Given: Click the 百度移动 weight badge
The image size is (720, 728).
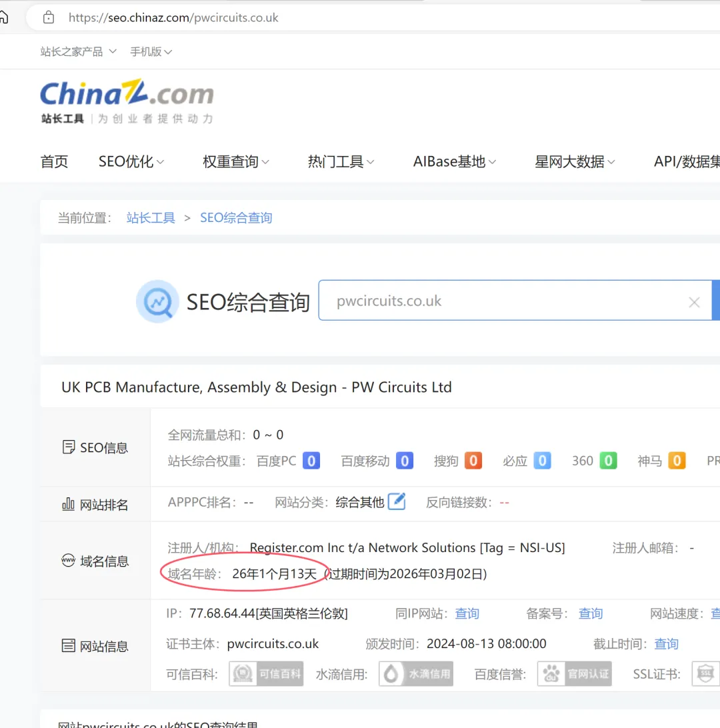Looking at the screenshot, I should 404,461.
